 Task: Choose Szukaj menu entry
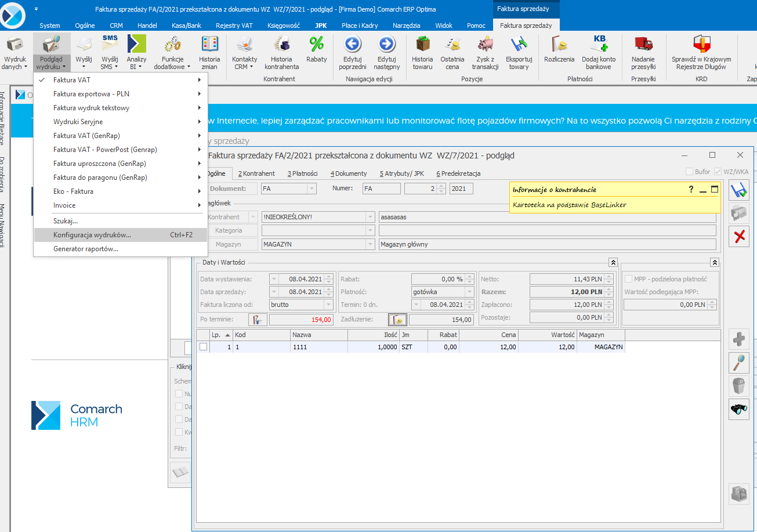click(x=121, y=221)
